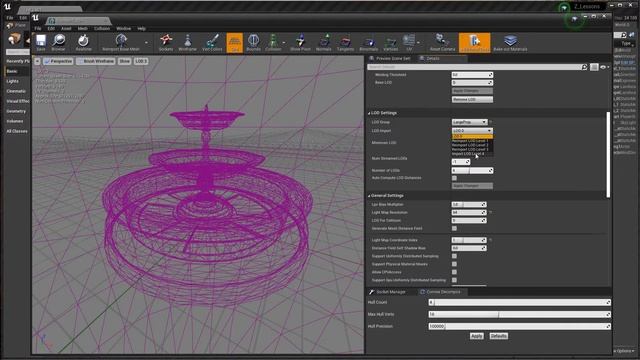This screenshot has width=640, height=360.
Task: Click Defaults in Convex Decomposition
Action: (498, 336)
